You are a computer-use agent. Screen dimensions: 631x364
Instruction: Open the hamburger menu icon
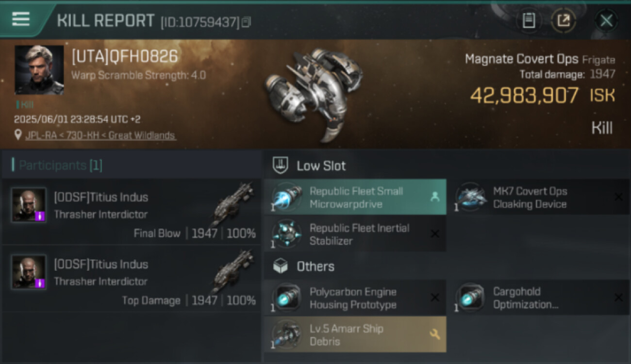(21, 19)
